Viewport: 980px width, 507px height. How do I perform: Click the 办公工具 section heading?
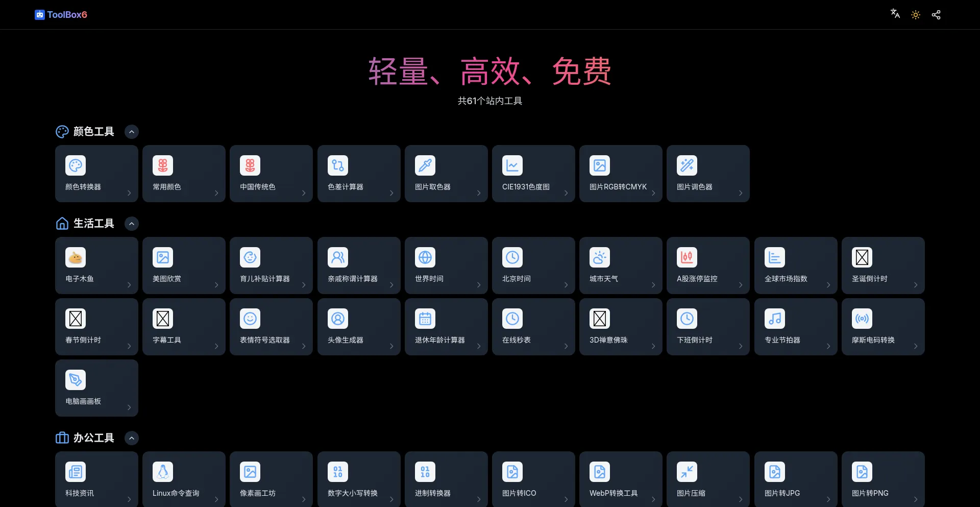click(94, 438)
